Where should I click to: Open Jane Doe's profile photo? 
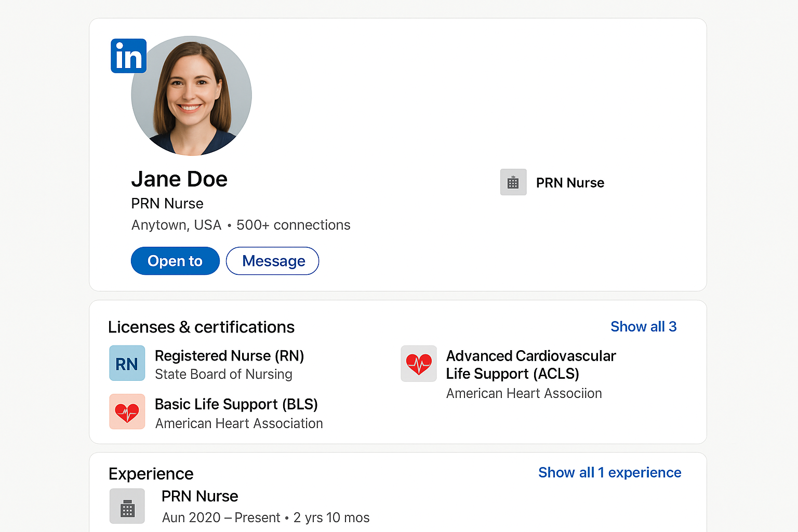click(192, 96)
